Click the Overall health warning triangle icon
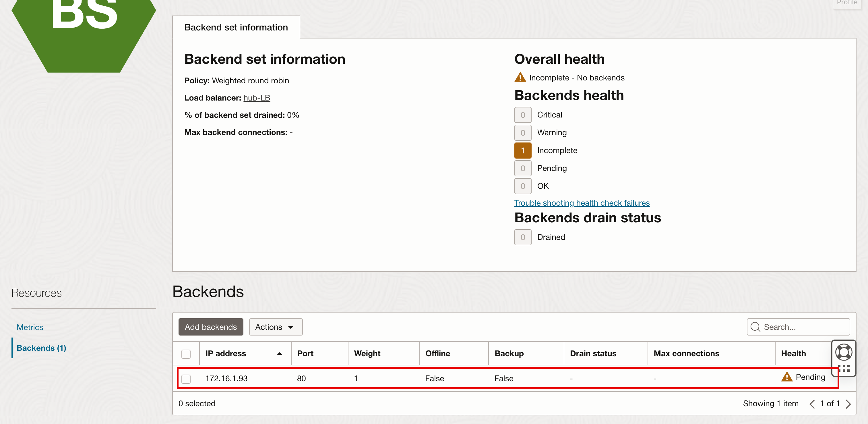 tap(520, 77)
